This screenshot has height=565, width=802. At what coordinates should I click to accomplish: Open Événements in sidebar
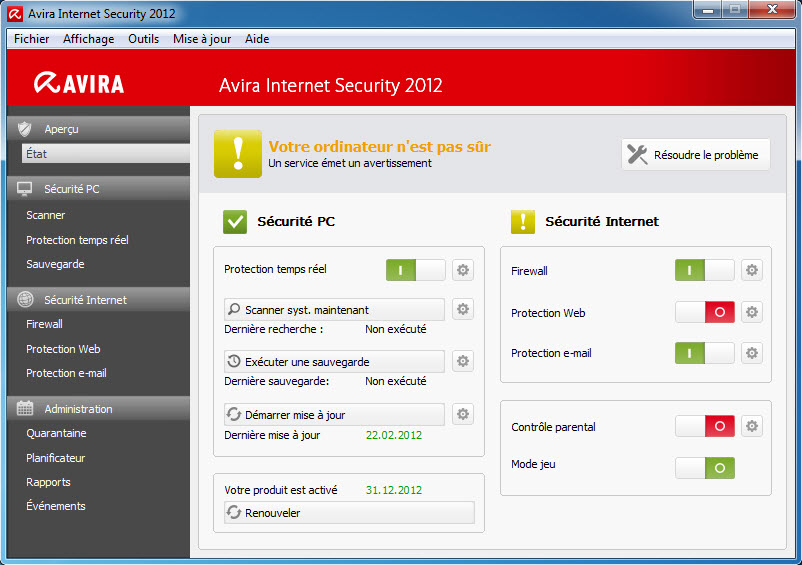(56, 506)
